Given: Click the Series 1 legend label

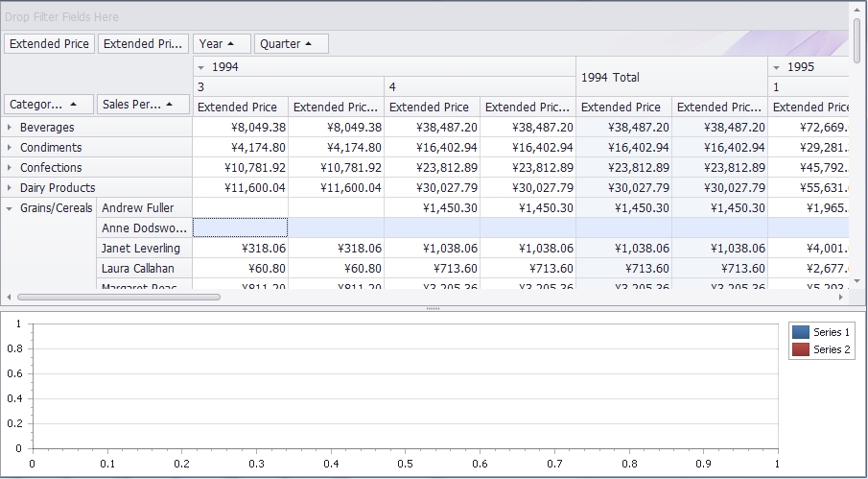Looking at the screenshot, I should (832, 332).
